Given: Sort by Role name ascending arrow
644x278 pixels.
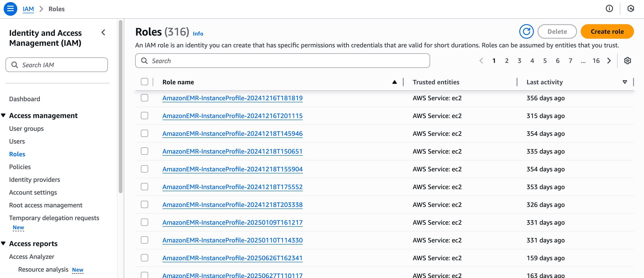Looking at the screenshot, I should (394, 82).
